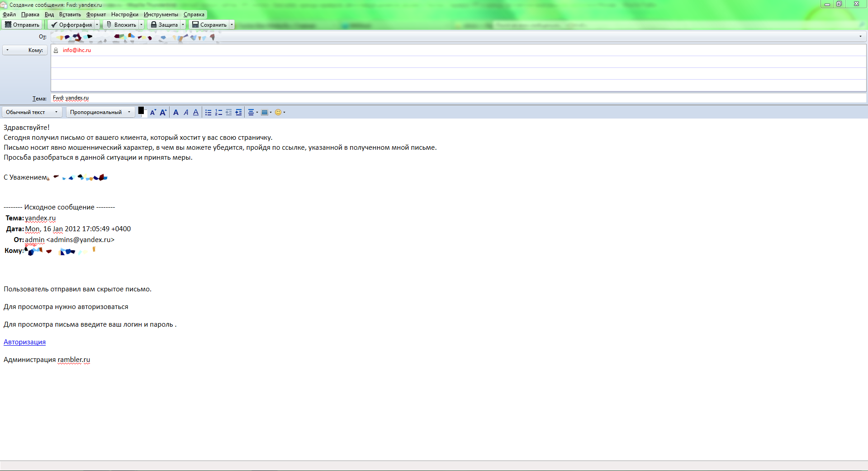Open the Формат menu
The image size is (868, 471).
96,14
